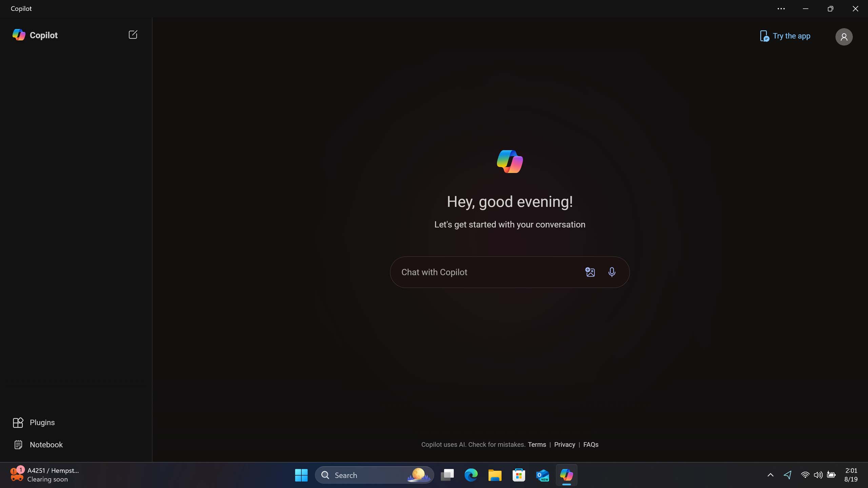Viewport: 868px width, 488px height.
Task: Click the three-dot more options menu
Action: [x=781, y=9]
